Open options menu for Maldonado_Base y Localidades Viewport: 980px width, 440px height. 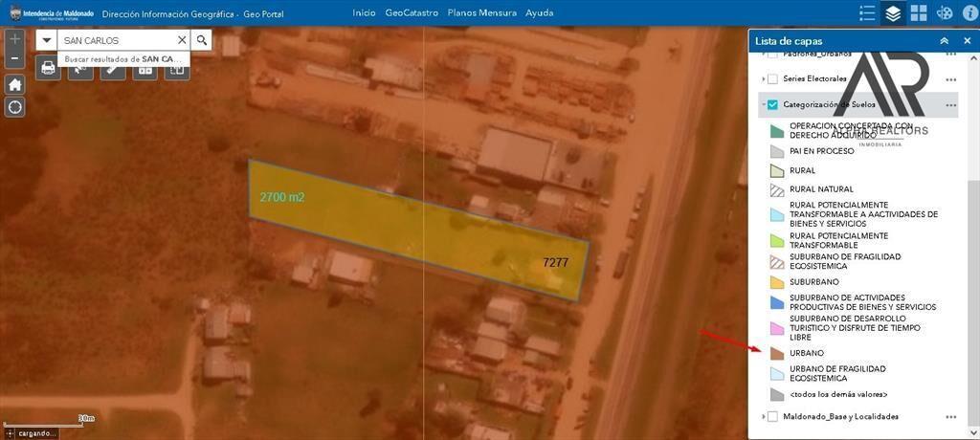click(x=951, y=417)
